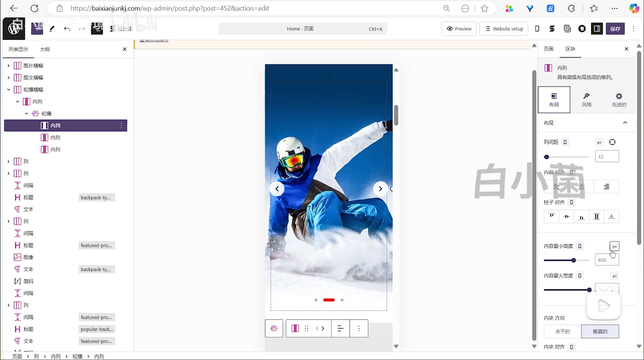Adjust the 内容最小高度 slider

[566, 260]
